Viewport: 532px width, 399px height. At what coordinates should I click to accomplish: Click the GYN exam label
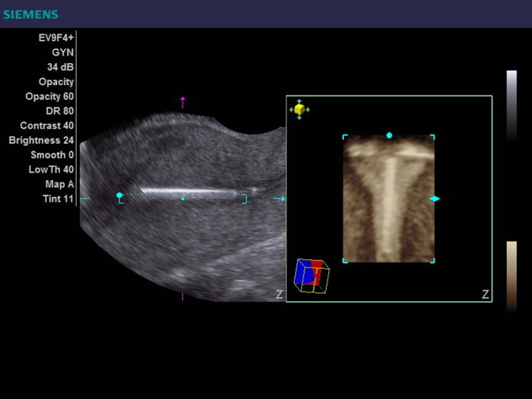(x=63, y=52)
